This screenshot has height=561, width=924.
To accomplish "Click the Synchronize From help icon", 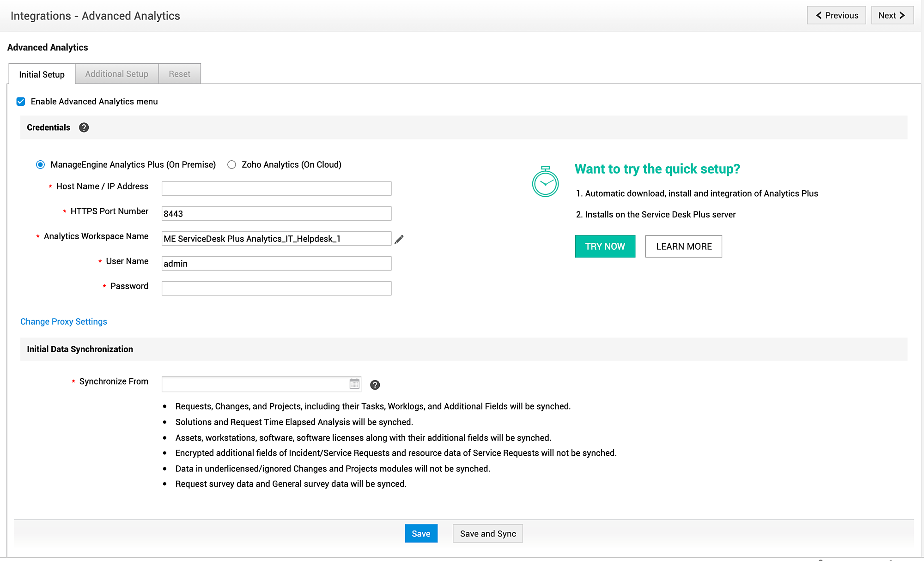I will 375,385.
